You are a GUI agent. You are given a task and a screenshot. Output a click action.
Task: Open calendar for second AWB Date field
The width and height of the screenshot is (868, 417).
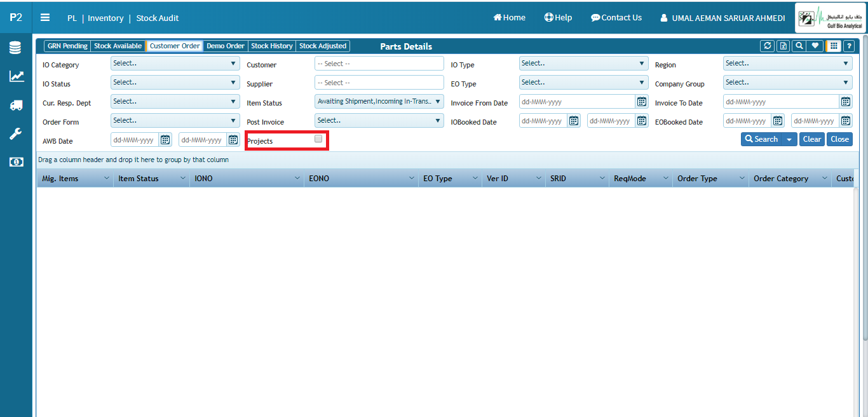tap(233, 140)
